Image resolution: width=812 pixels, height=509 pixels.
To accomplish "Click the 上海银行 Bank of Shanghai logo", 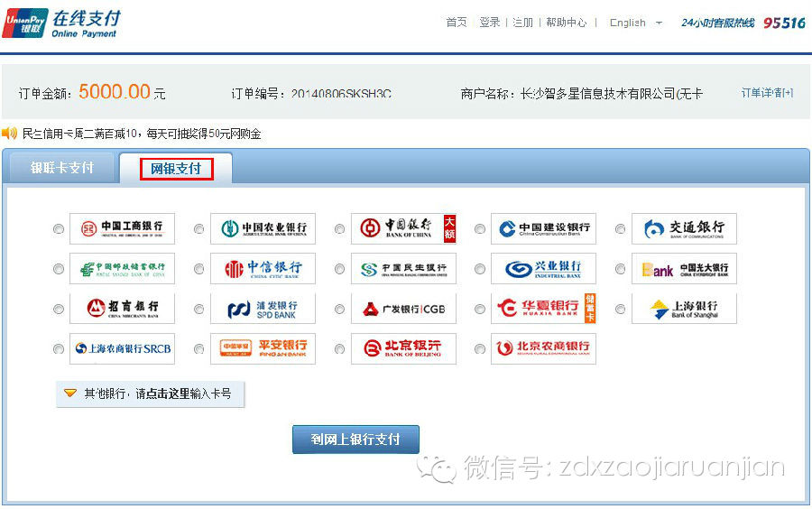I will pos(684,308).
